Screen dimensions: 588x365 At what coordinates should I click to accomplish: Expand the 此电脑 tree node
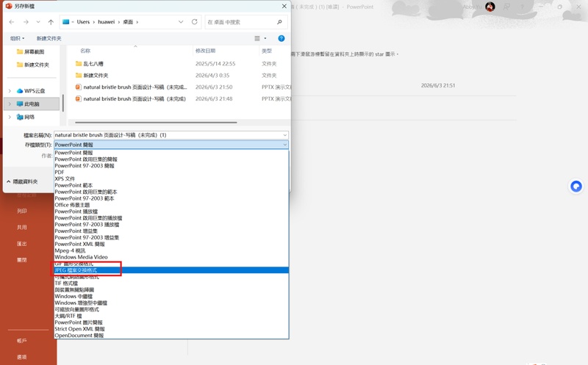pos(10,104)
